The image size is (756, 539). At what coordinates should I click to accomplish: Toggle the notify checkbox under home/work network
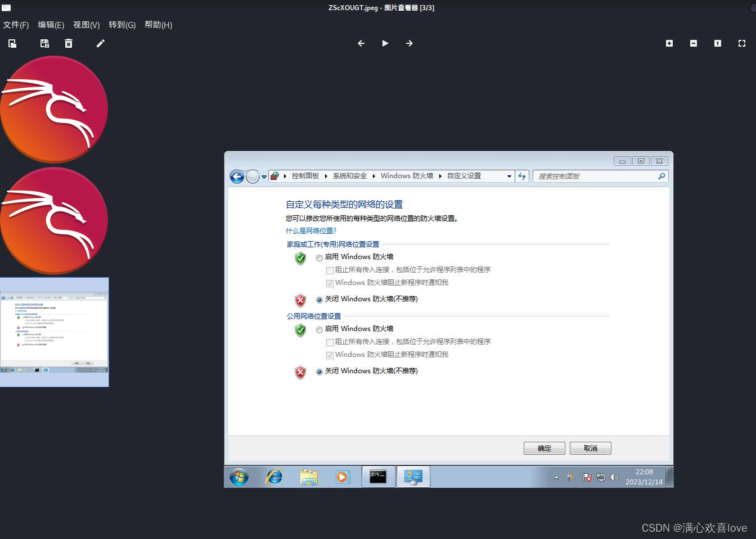click(330, 283)
